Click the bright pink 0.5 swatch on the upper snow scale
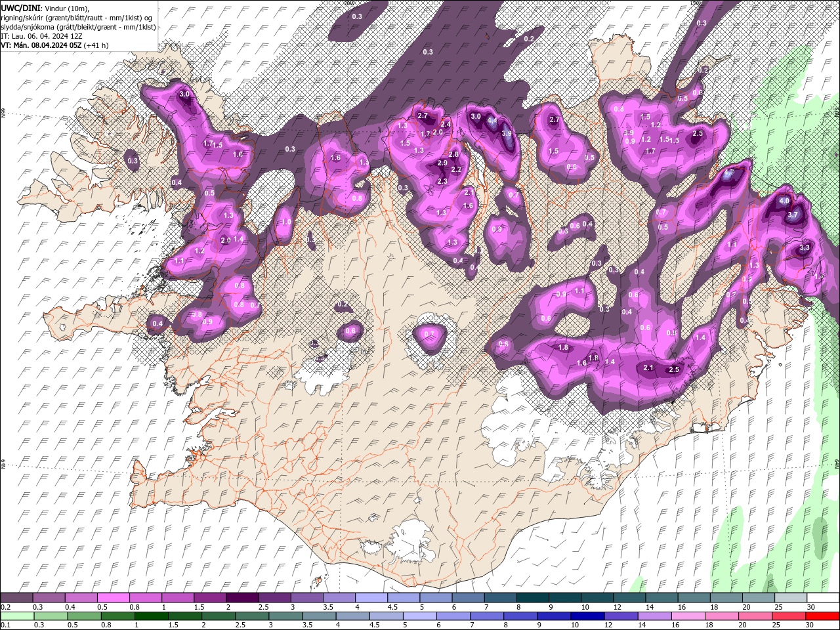 coord(113,598)
